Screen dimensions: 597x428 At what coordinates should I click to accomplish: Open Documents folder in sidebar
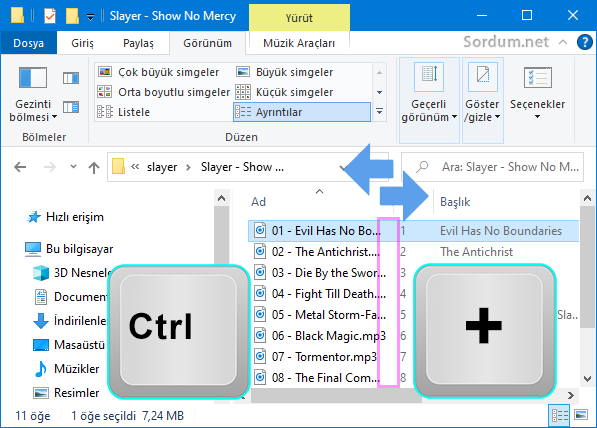point(71,297)
